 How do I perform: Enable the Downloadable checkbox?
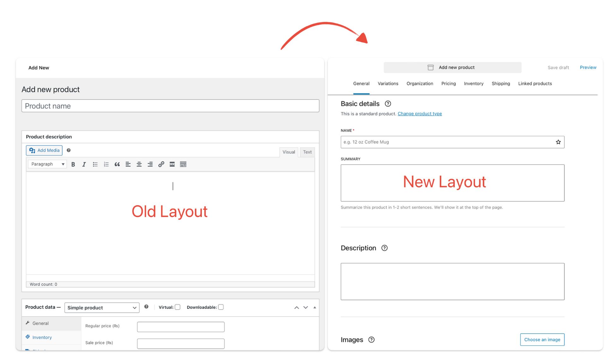(221, 307)
